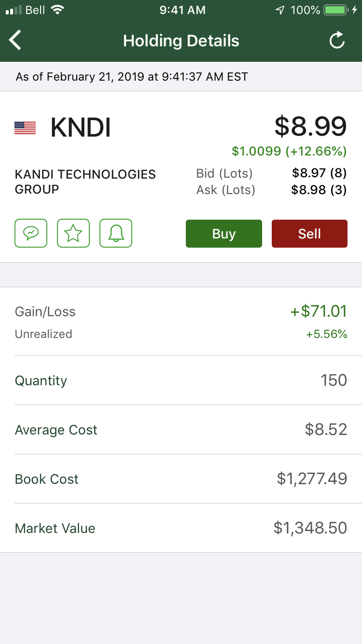This screenshot has height=644, width=362.
Task: Add KNDI to watchlist star
Action: [73, 234]
